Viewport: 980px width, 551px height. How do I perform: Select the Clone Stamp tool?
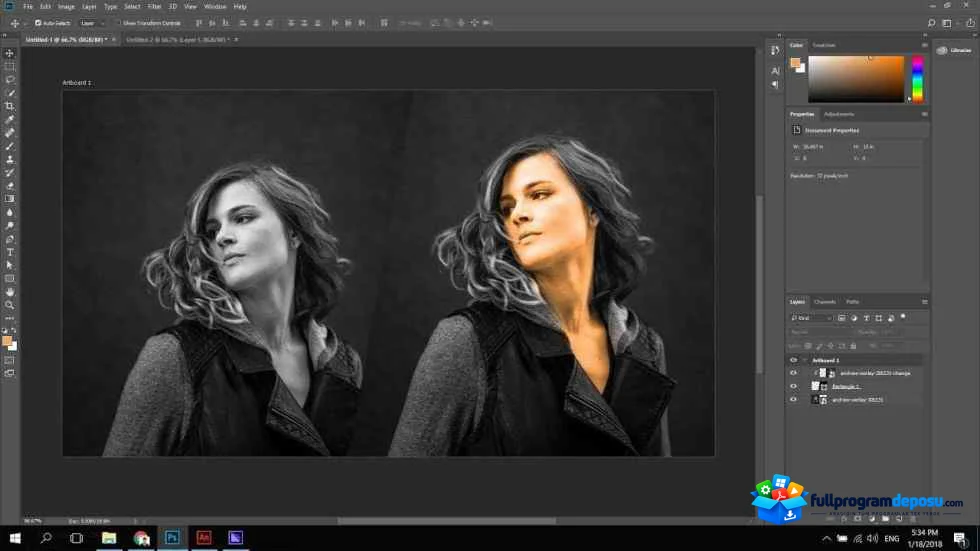pyautogui.click(x=9, y=159)
